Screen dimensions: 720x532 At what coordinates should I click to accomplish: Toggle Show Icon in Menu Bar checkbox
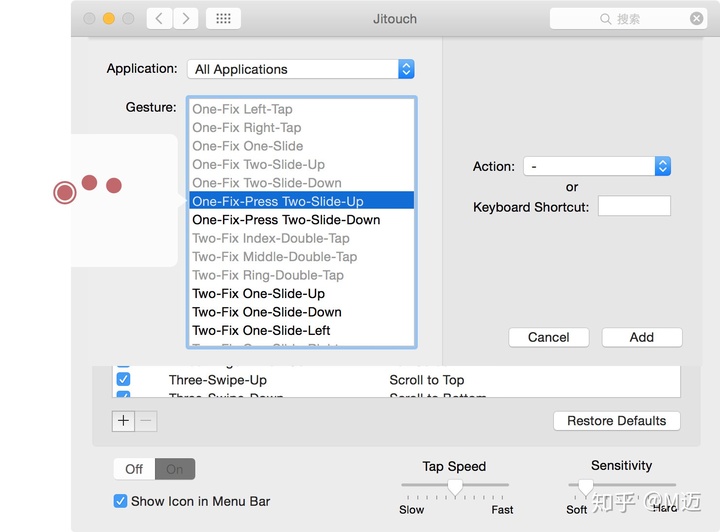120,501
